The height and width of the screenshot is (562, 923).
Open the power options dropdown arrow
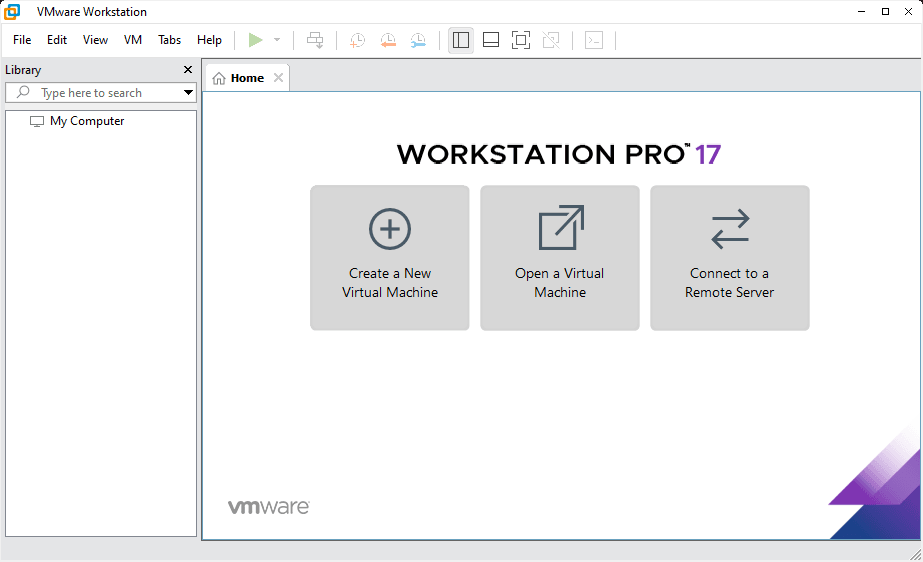coord(277,40)
